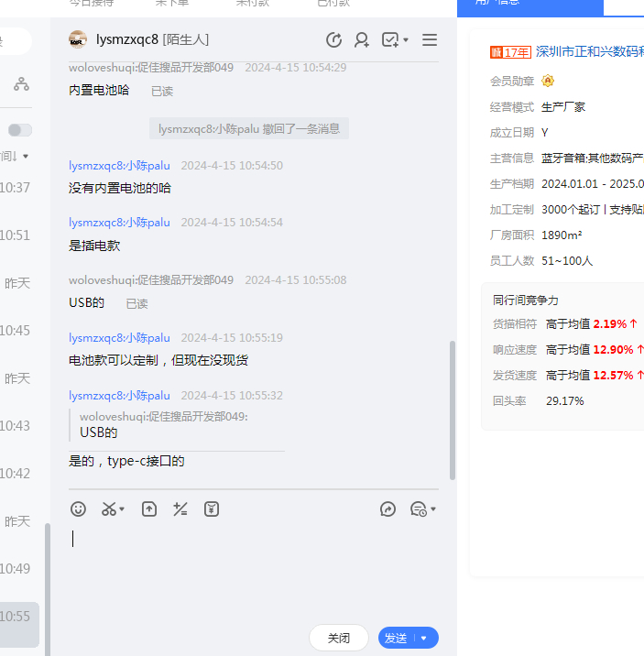Upload a file with the upload icon
644x656 pixels.
tap(149, 509)
